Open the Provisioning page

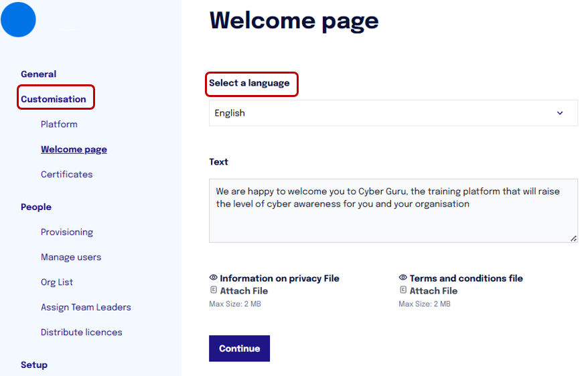coord(67,232)
